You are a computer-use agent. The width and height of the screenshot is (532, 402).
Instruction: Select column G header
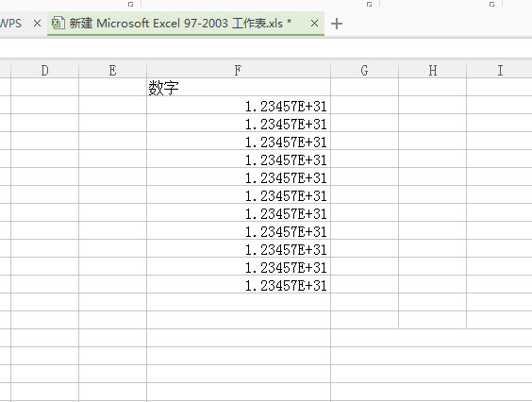[x=364, y=70]
